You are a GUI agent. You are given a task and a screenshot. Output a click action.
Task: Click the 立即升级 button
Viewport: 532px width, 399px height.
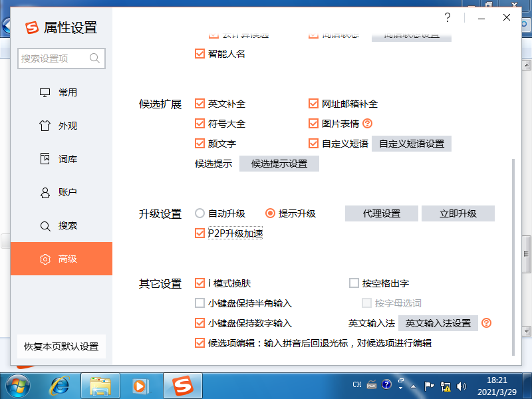pos(458,213)
